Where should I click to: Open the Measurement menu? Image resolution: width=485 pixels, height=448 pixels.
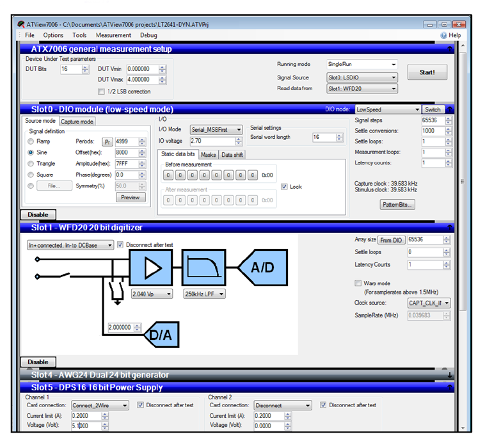pyautogui.click(x=113, y=35)
